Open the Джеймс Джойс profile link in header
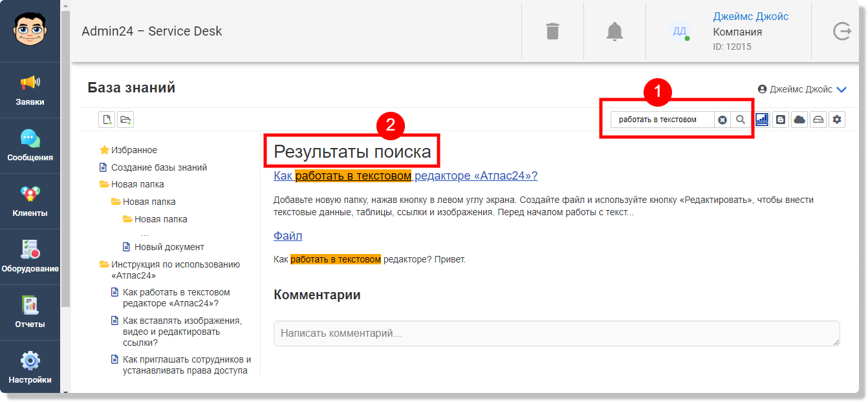The image size is (868, 402). coord(750,16)
